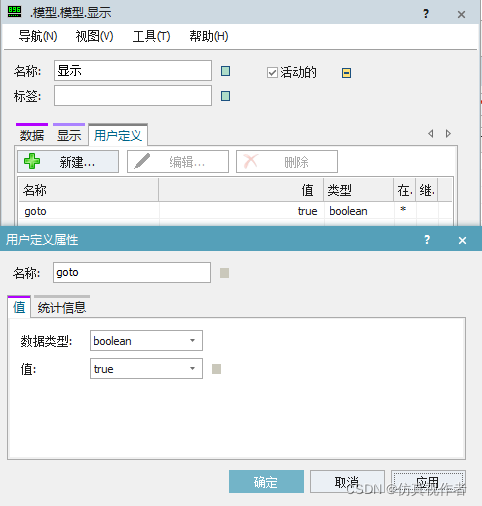Image resolution: width=482 pixels, height=506 pixels.
Task: Switch to the 数据 tab
Action: point(32,135)
